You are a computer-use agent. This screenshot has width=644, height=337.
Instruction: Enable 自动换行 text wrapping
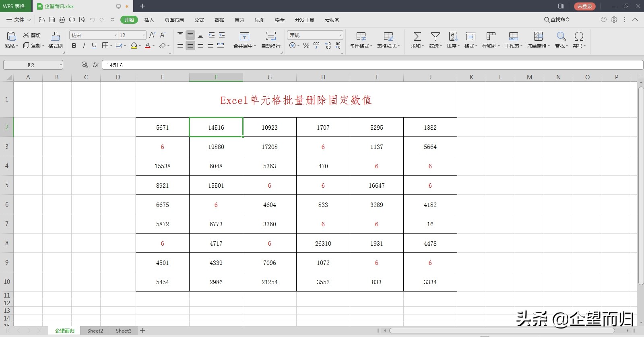[x=271, y=40]
